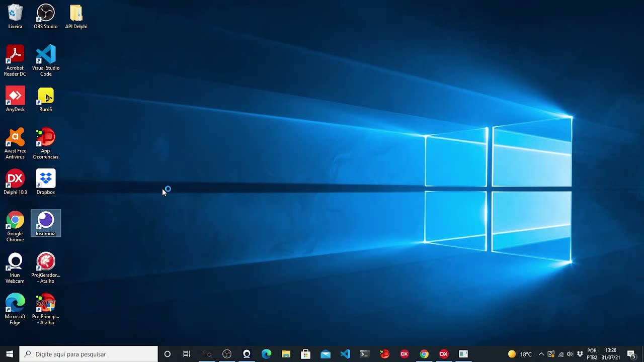The width and height of the screenshot is (644, 362).
Task: Select the Iriun Webcam desktop icon
Action: [15, 268]
